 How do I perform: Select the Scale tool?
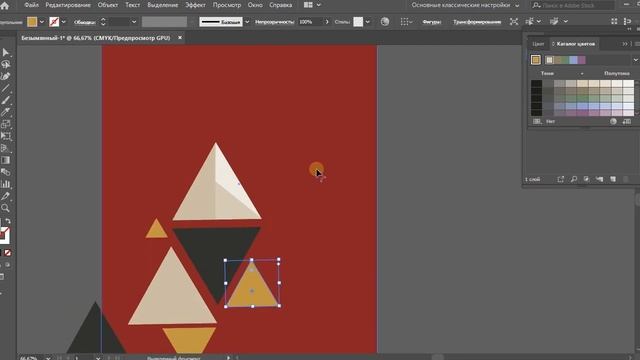(6, 124)
